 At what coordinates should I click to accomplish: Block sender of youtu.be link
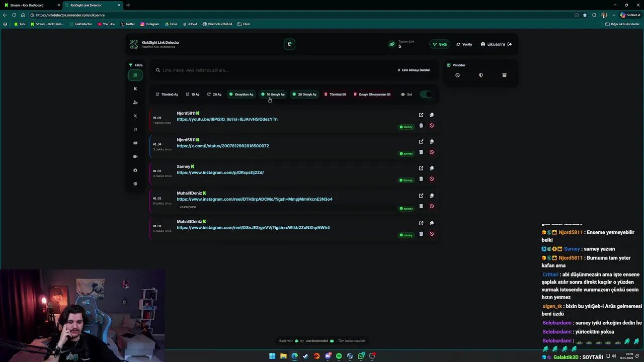click(432, 126)
